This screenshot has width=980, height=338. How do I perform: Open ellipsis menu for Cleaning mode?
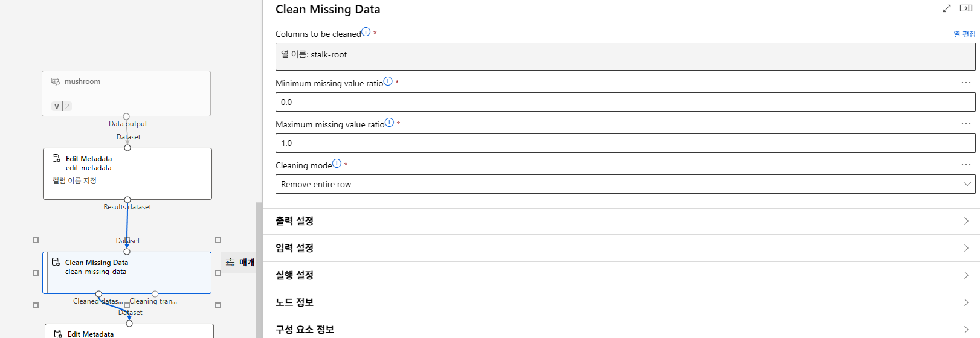(x=965, y=165)
